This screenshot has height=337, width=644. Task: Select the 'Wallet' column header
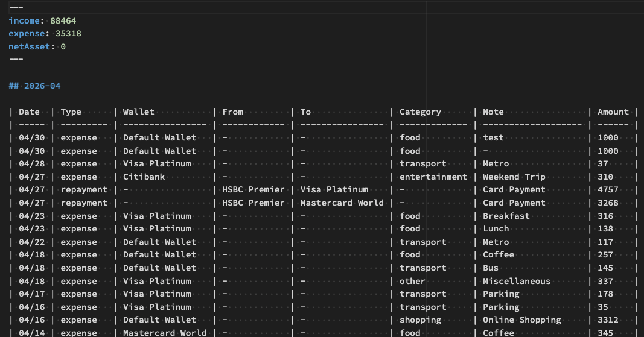(139, 112)
